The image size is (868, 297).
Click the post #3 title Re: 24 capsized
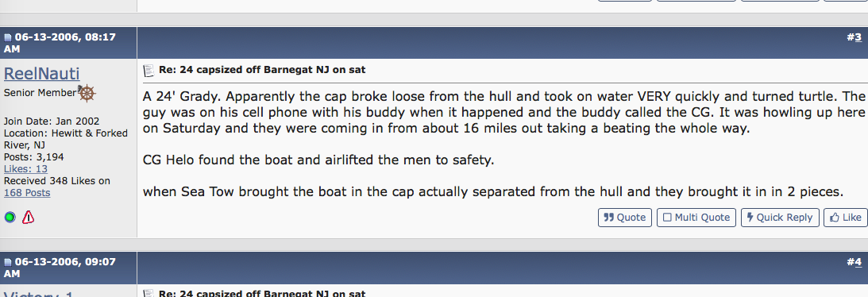[x=262, y=70]
